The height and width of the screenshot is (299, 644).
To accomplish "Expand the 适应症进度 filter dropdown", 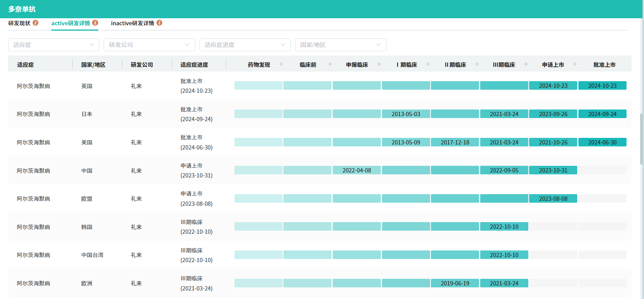I will click(x=245, y=45).
